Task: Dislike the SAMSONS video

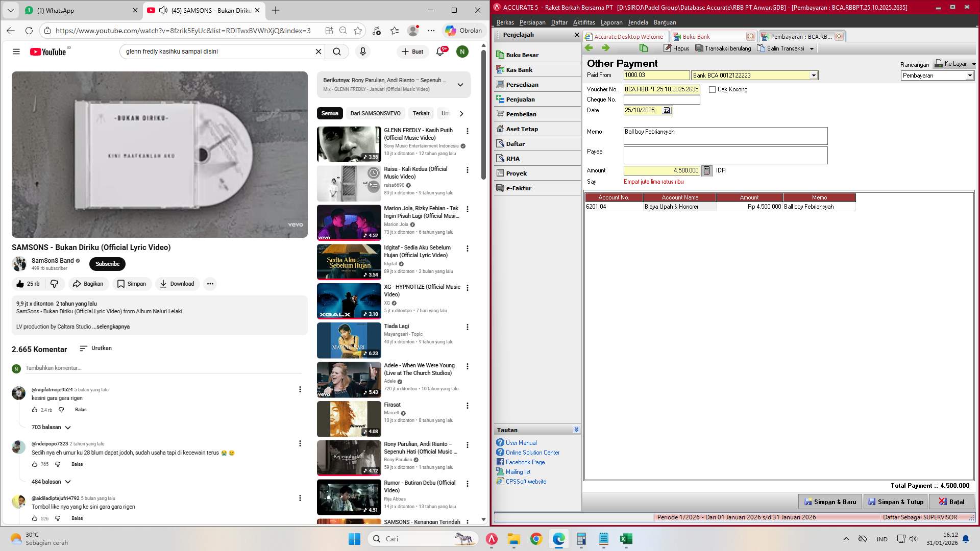Action: [x=54, y=284]
